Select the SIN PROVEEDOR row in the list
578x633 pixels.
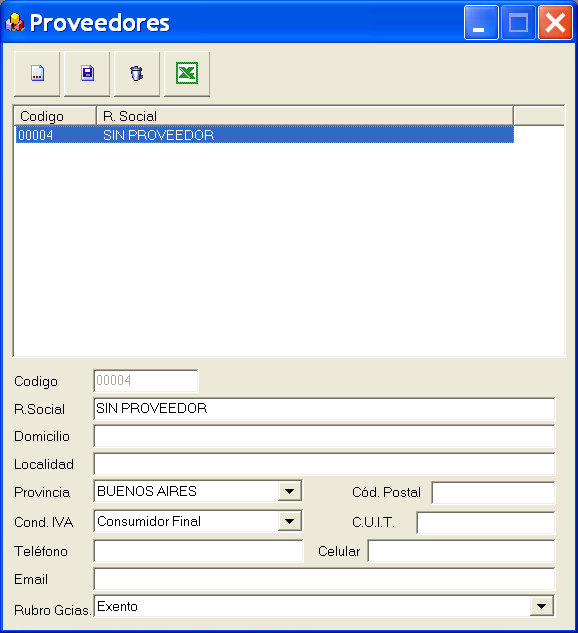[x=264, y=135]
